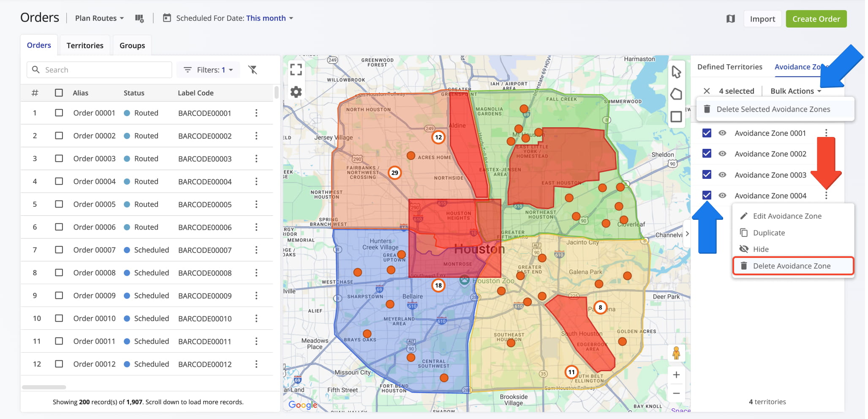Check the box for Order 00002
This screenshot has height=419, width=868.
tap(59, 136)
